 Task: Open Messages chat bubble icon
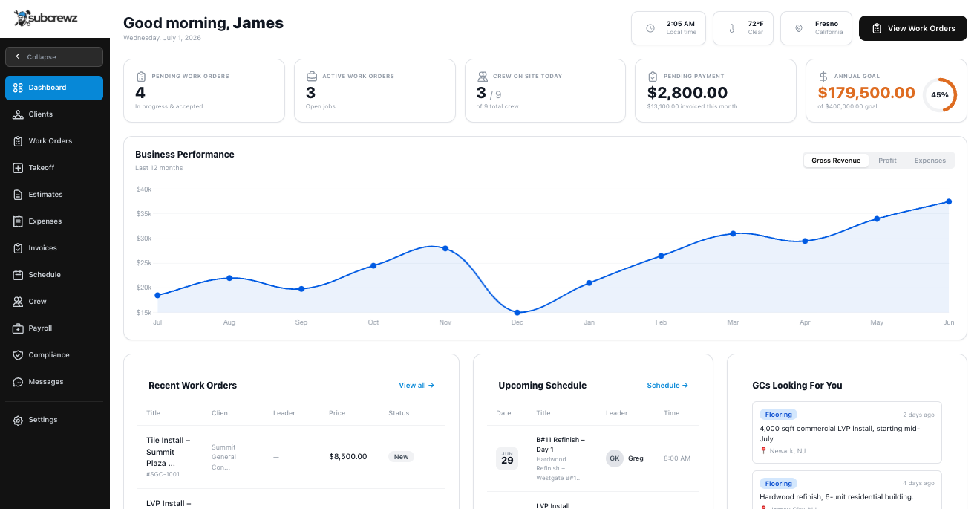click(x=18, y=382)
